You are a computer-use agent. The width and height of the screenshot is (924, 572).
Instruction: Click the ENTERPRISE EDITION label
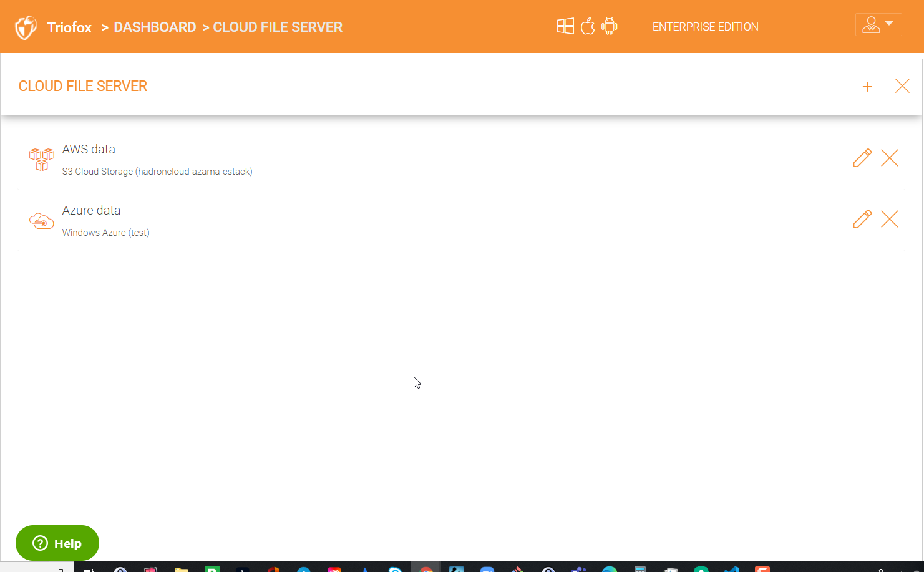pos(706,27)
